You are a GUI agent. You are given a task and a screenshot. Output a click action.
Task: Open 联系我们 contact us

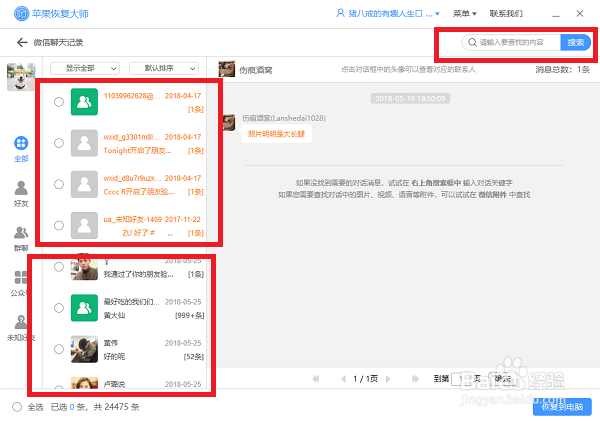click(506, 14)
